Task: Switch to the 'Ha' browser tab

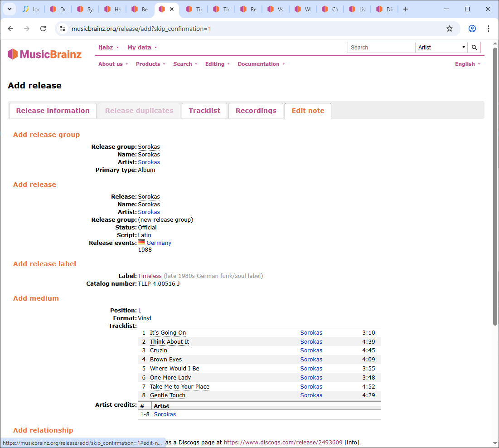Action: 113,9
